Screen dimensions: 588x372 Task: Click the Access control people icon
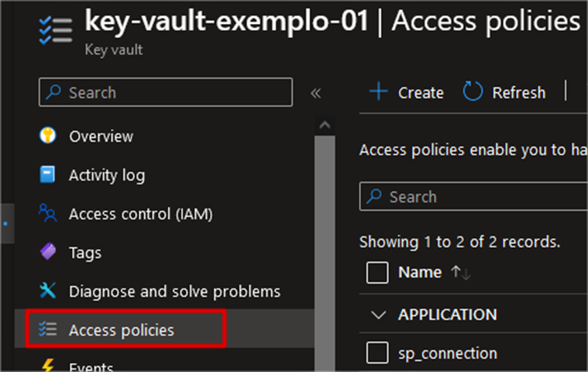(x=47, y=213)
